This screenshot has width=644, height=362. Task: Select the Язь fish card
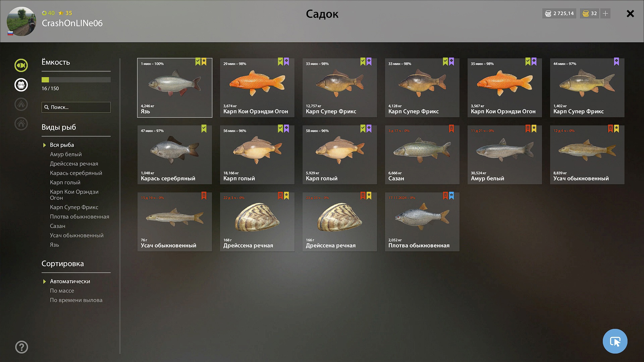[175, 88]
